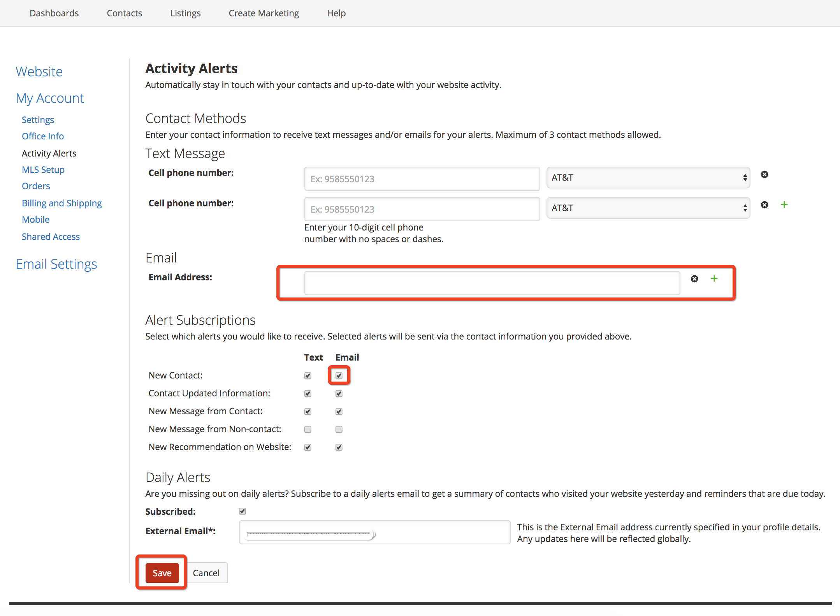Open the second AT&T carrier dropdown
This screenshot has width=840, height=616.
(648, 208)
